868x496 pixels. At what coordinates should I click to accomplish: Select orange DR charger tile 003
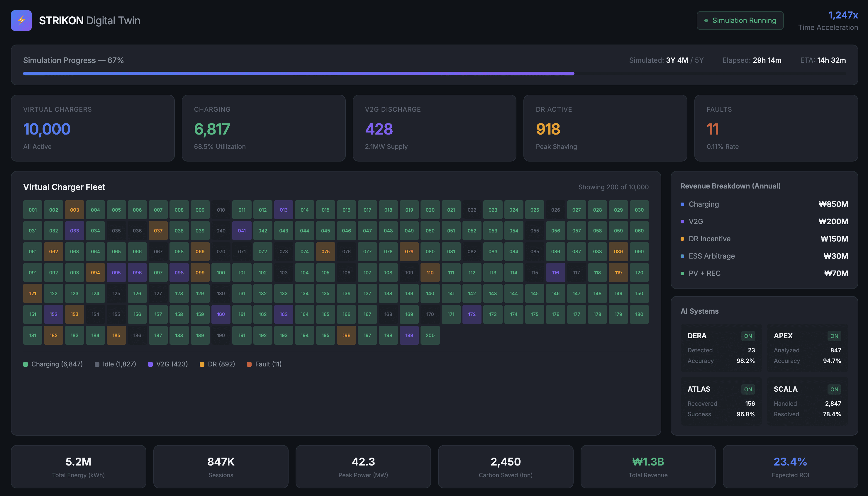coord(74,210)
